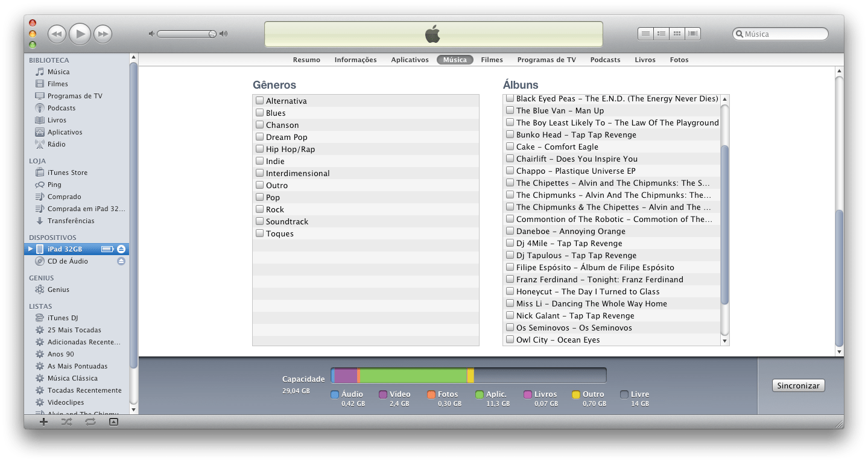The height and width of the screenshot is (462, 868).
Task: Switch to Cover Flow view
Action: tap(693, 34)
